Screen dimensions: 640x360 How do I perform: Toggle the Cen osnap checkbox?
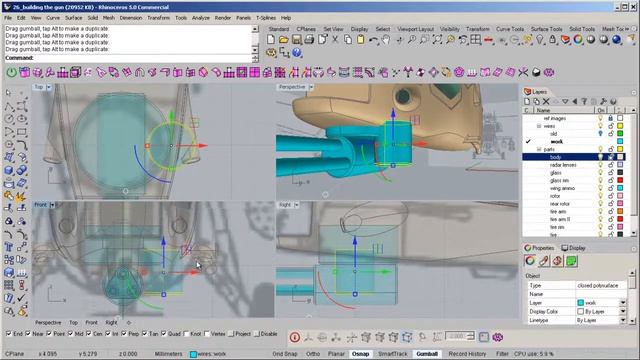pyautogui.click(x=89, y=334)
